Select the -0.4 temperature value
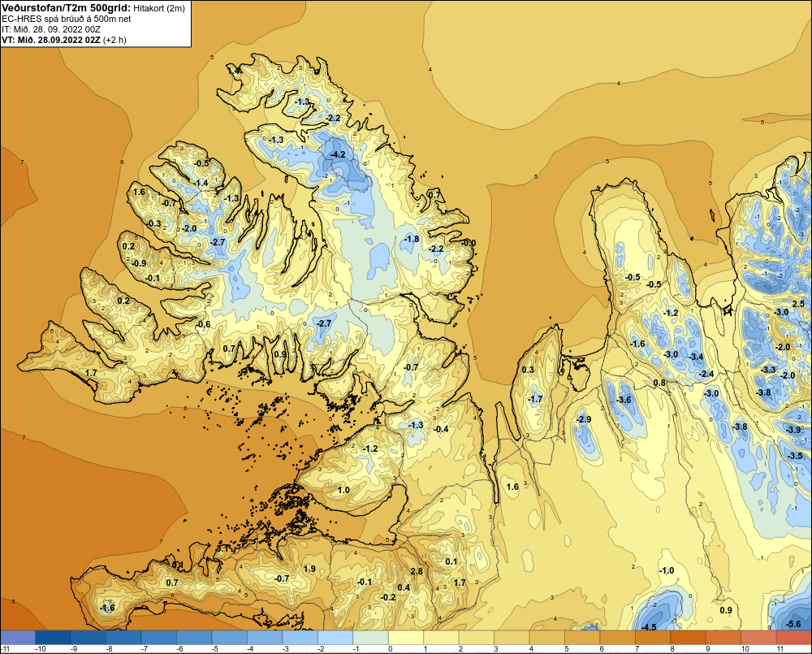Image resolution: width=812 pixels, height=654 pixels. [441, 429]
